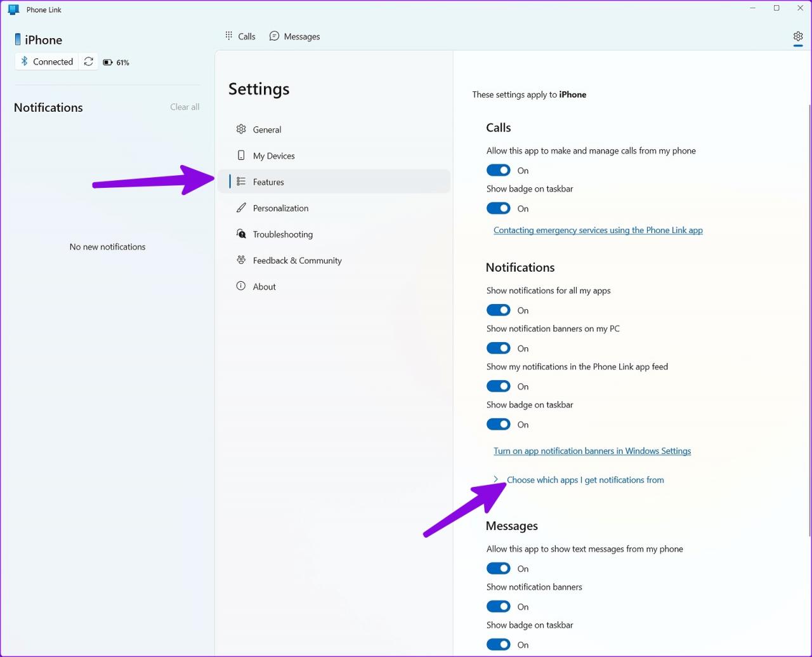Select Personalization in settings sidebar
The width and height of the screenshot is (812, 657).
pos(280,208)
